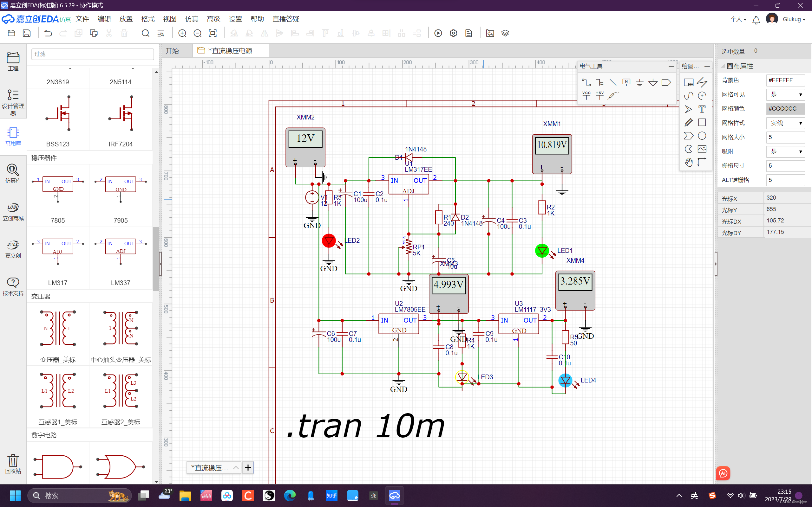Viewport: 812px width, 507px height.
Task: Open the 仿真 menu
Action: [191, 19]
